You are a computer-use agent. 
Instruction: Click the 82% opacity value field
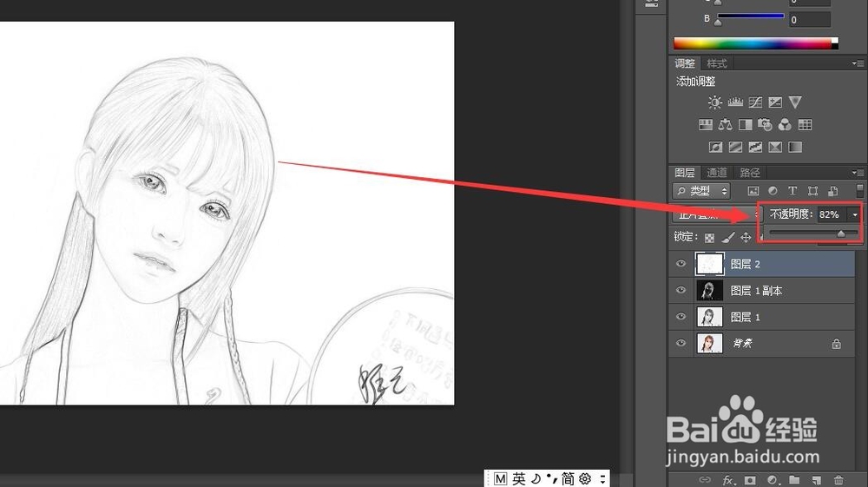coord(833,214)
